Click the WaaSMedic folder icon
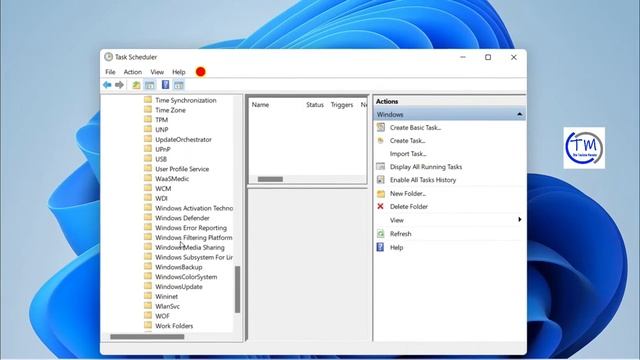The width and height of the screenshot is (640, 360). (x=148, y=178)
